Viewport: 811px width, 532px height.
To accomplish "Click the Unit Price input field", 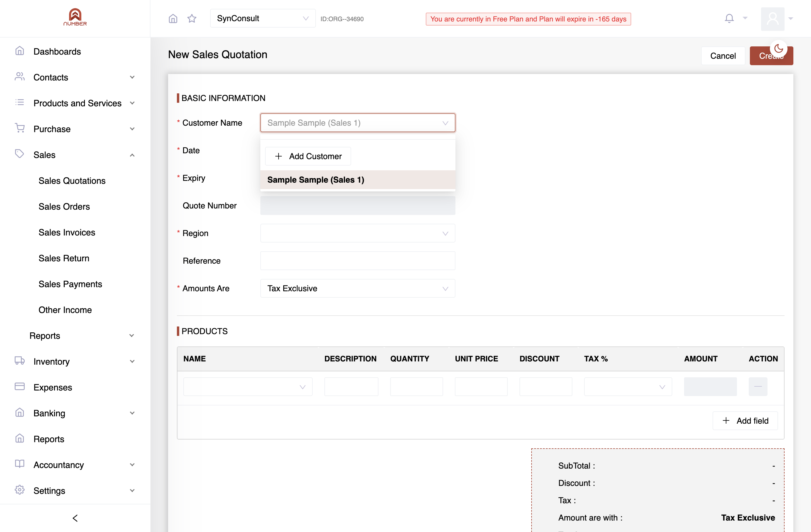I will [x=481, y=386].
